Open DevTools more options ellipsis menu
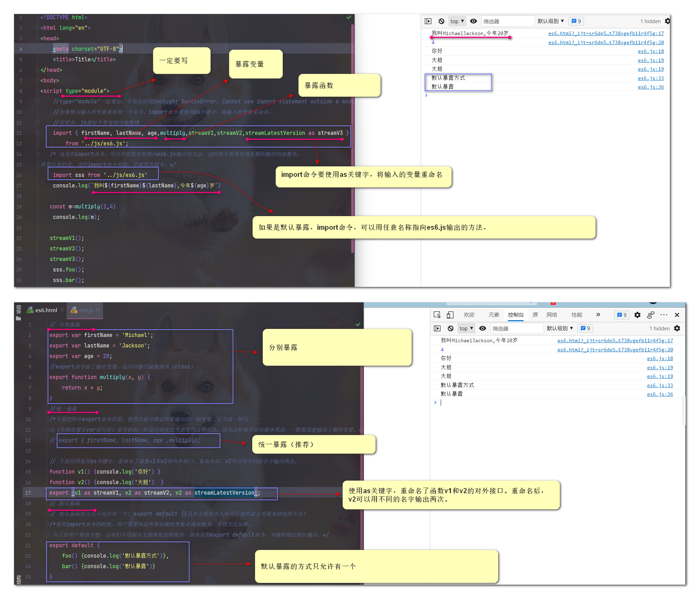 (664, 315)
